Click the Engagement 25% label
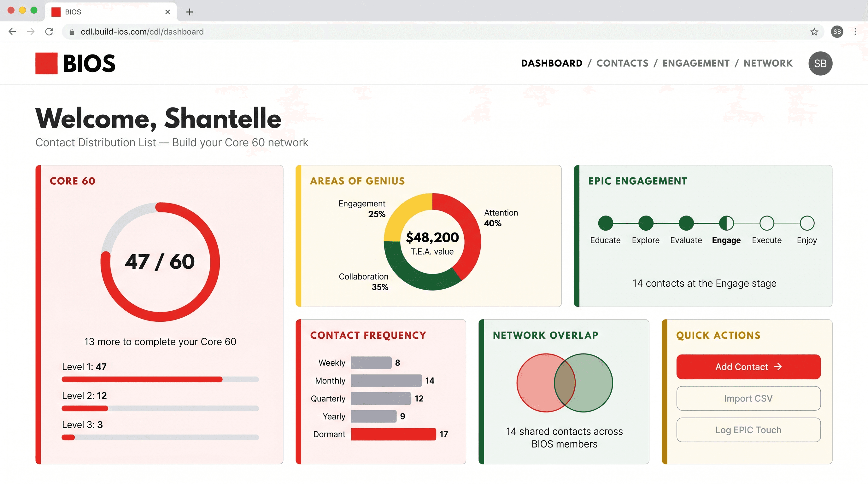The image size is (868, 484). 361,209
